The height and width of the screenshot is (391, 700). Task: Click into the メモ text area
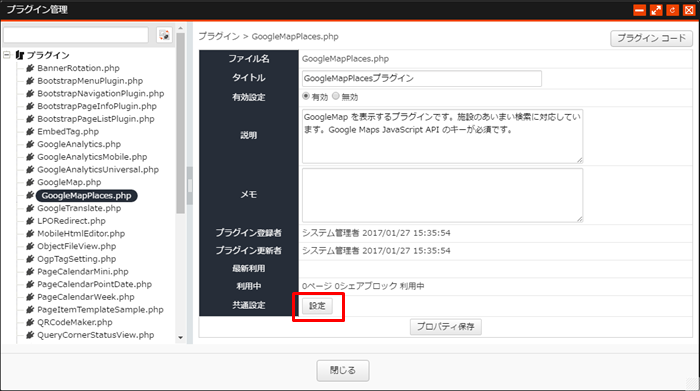point(442,195)
